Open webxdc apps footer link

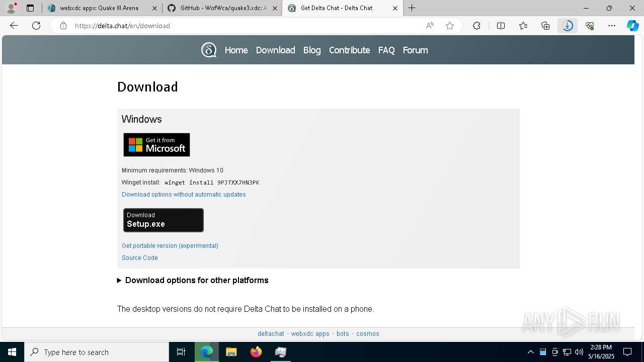pyautogui.click(x=310, y=334)
